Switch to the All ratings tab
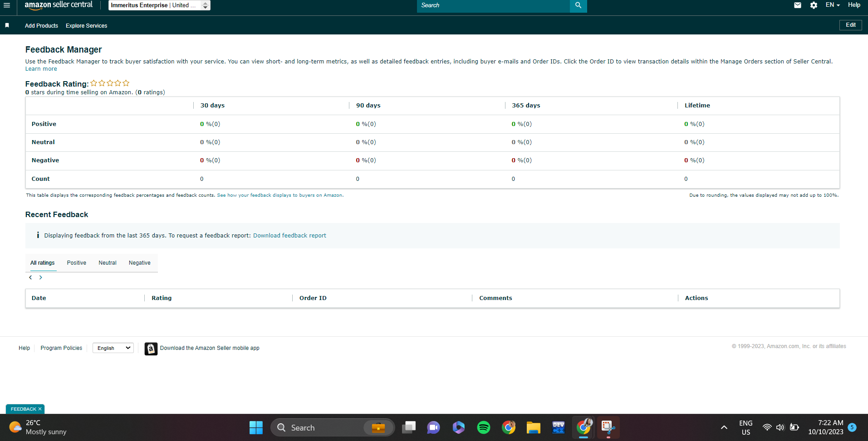 pyautogui.click(x=43, y=263)
